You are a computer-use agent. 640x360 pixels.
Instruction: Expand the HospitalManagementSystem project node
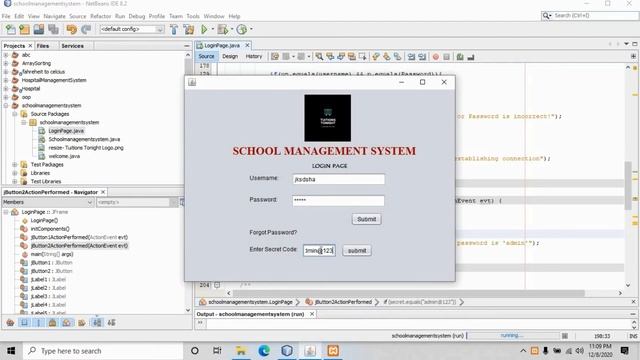(x=6, y=80)
